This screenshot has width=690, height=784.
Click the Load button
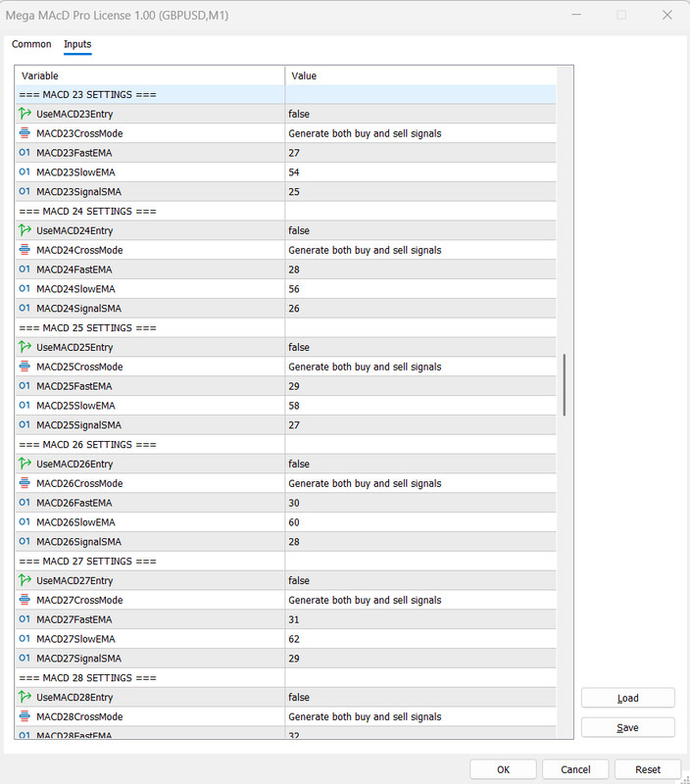click(x=628, y=698)
